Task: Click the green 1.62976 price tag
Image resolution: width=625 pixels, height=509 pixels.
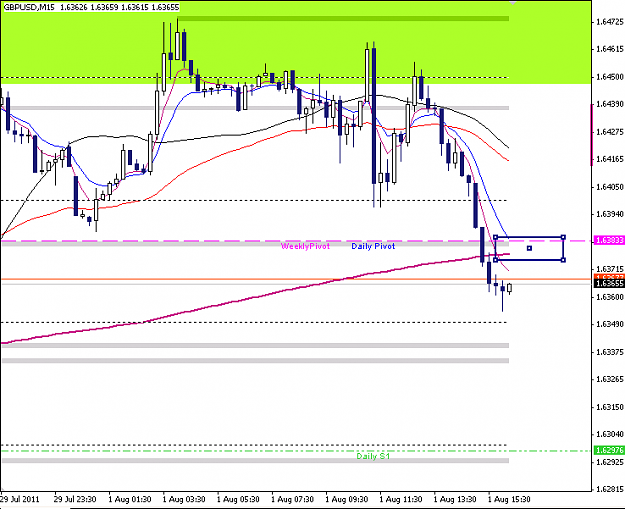Action: (x=609, y=450)
